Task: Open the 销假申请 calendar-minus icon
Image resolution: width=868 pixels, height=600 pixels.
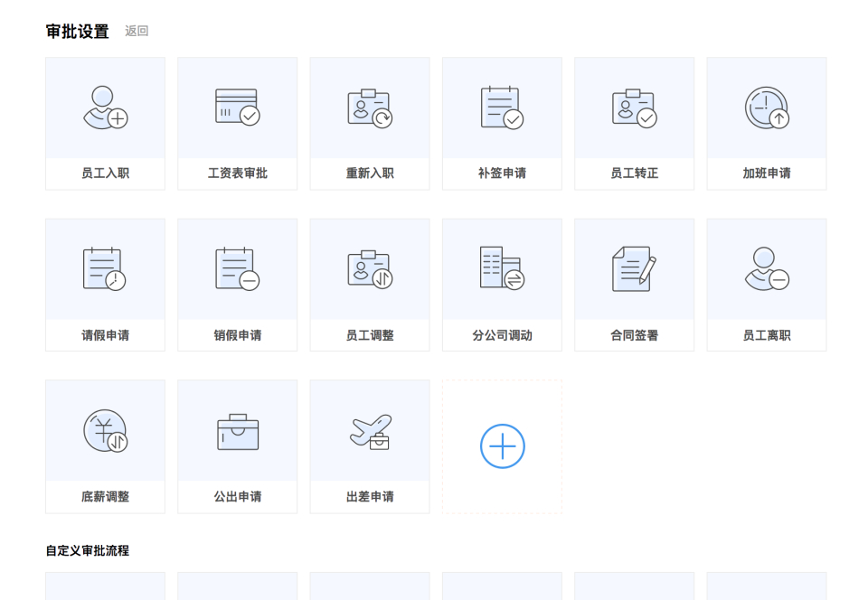Action: pos(238,268)
